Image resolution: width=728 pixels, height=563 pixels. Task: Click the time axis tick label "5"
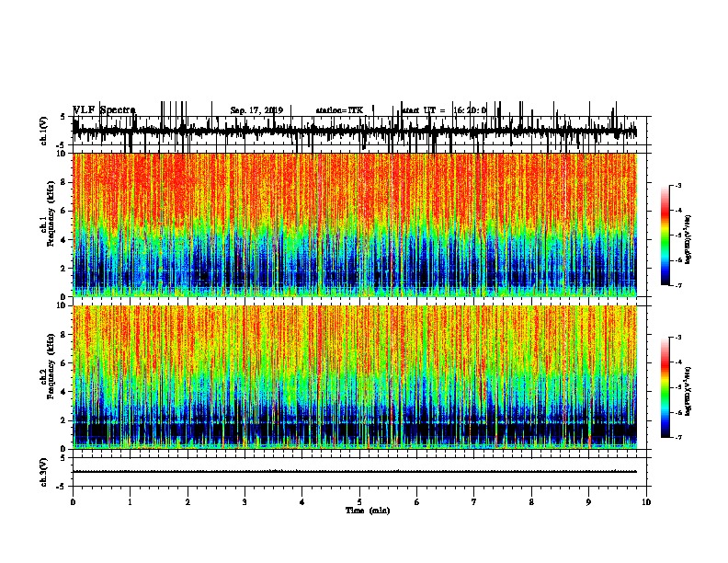(x=359, y=502)
